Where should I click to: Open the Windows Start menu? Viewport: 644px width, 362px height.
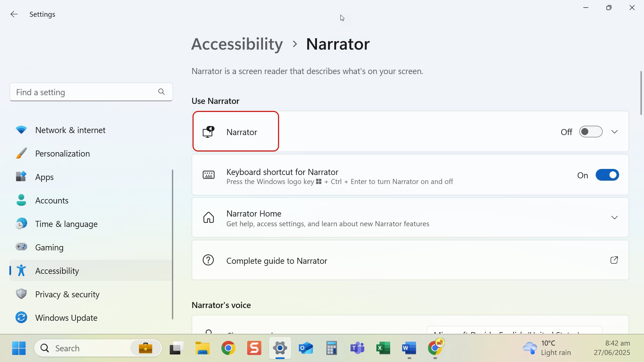click(19, 348)
